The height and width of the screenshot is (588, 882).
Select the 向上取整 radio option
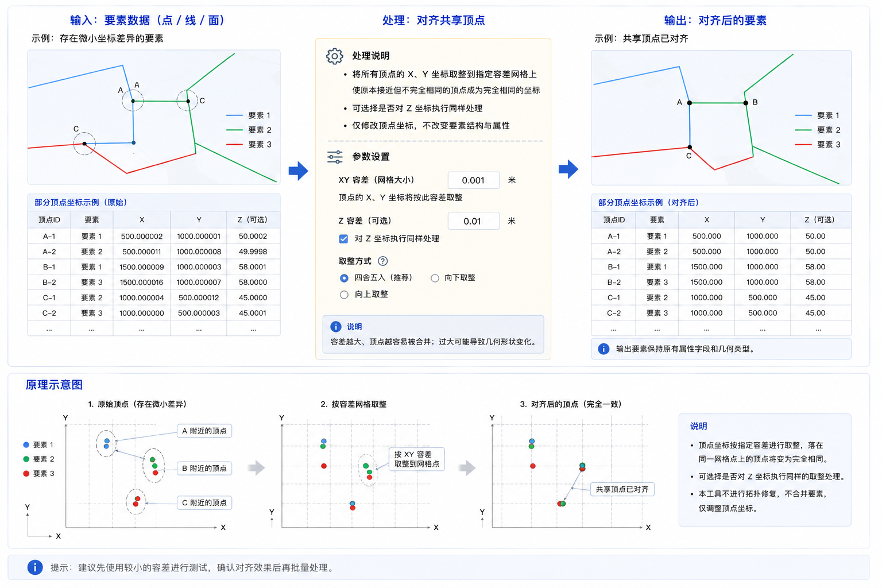[x=344, y=295]
